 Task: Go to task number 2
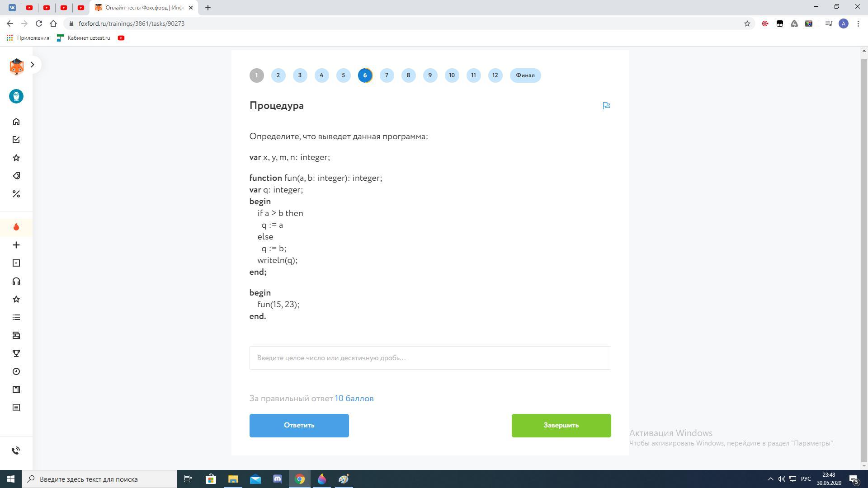click(278, 75)
